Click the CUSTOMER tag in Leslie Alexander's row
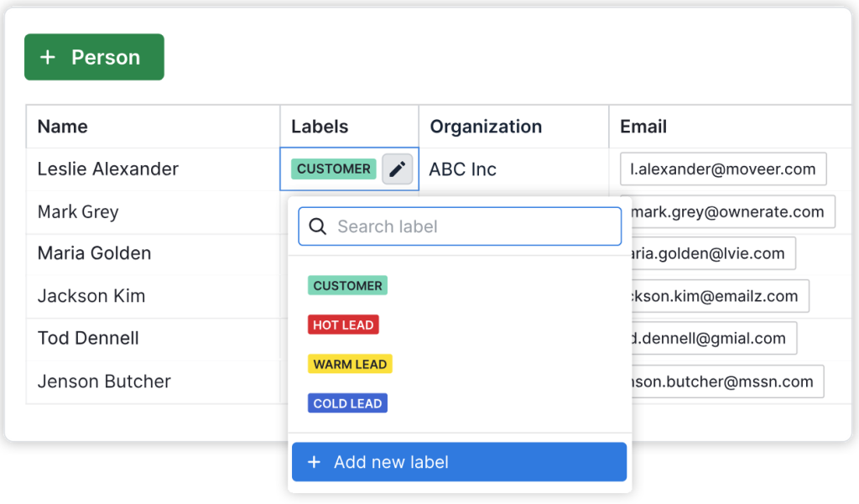859x504 pixels. click(x=333, y=169)
